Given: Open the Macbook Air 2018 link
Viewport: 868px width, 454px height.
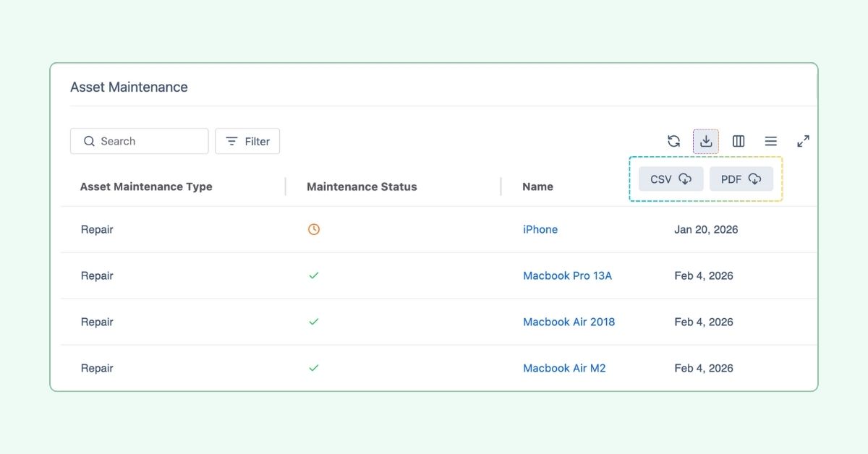Looking at the screenshot, I should coord(569,322).
